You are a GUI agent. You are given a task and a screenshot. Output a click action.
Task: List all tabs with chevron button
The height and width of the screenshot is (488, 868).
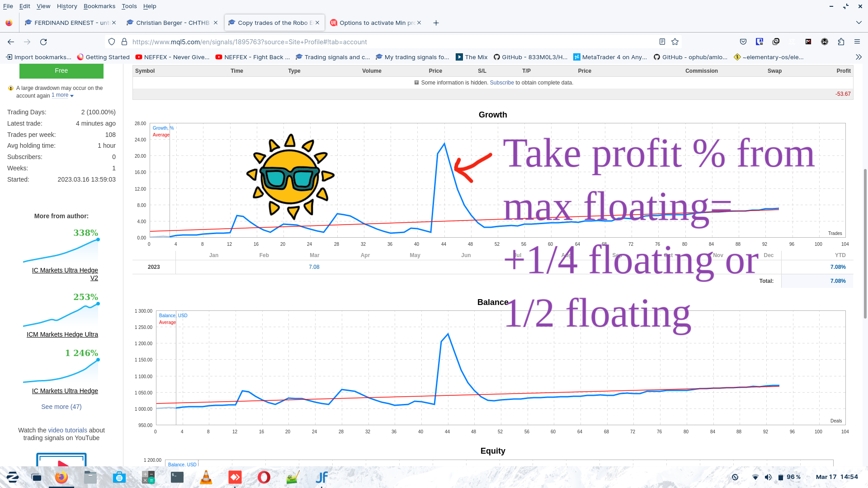pos(859,23)
